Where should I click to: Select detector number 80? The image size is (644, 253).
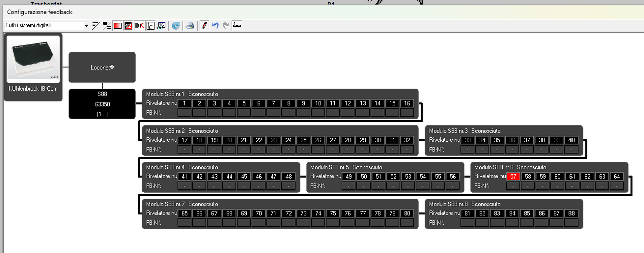tap(407, 213)
